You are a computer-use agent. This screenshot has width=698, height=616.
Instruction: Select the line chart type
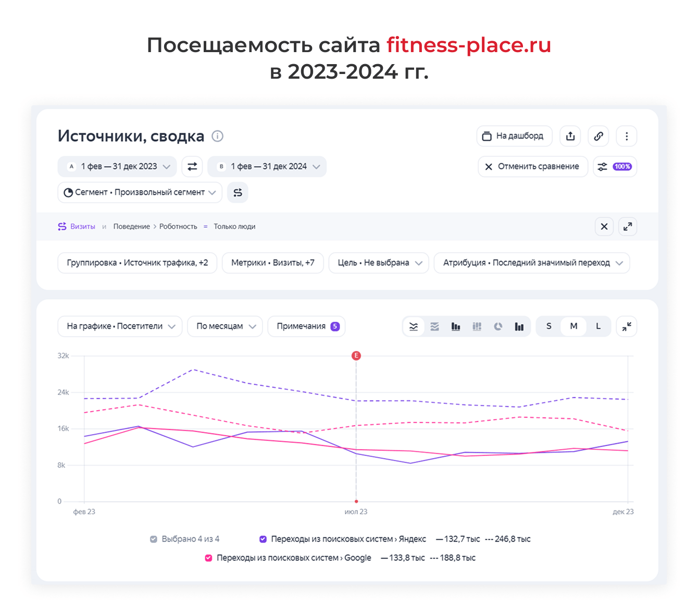pos(414,326)
